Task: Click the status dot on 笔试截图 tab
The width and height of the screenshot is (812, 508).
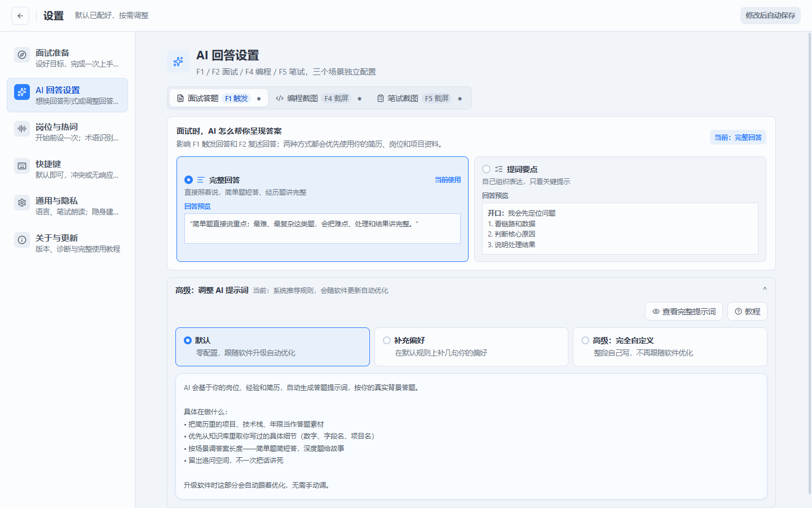Action: [x=460, y=99]
